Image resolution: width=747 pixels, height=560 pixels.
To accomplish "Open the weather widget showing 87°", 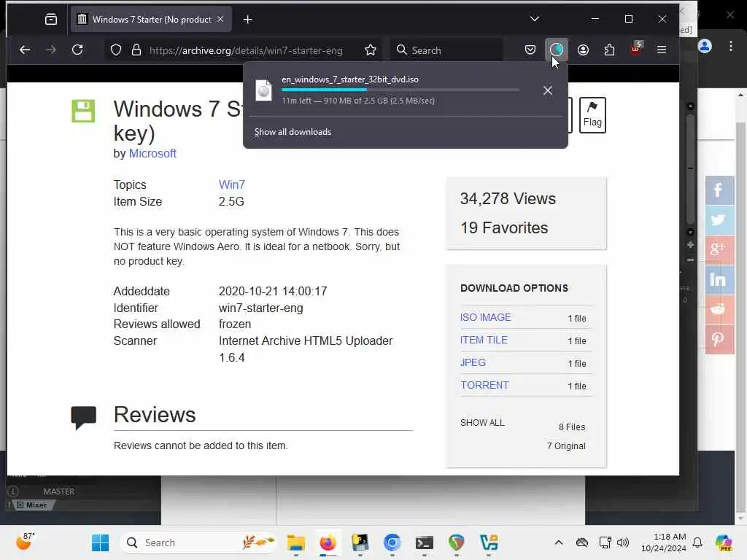I will click(25, 541).
